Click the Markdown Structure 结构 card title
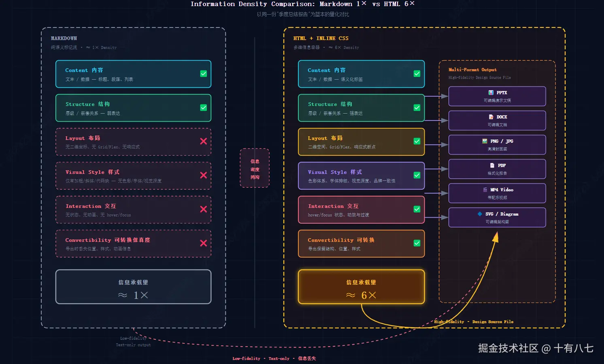604x364 pixels. 87,104
